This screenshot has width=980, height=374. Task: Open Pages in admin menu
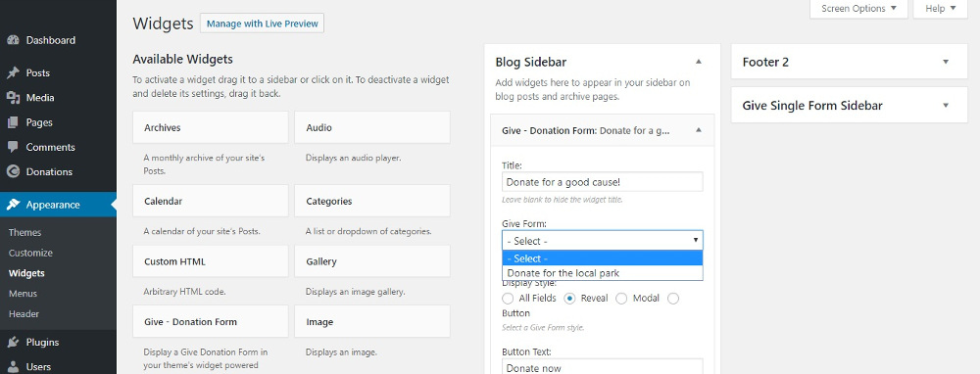point(58,122)
